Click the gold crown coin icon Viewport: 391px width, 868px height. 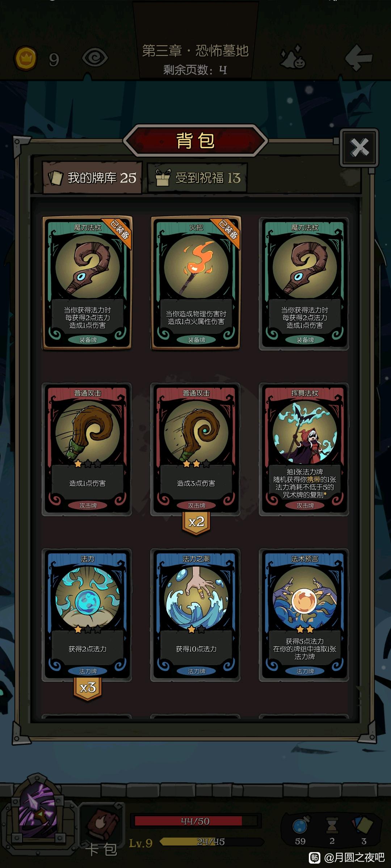coord(25,58)
